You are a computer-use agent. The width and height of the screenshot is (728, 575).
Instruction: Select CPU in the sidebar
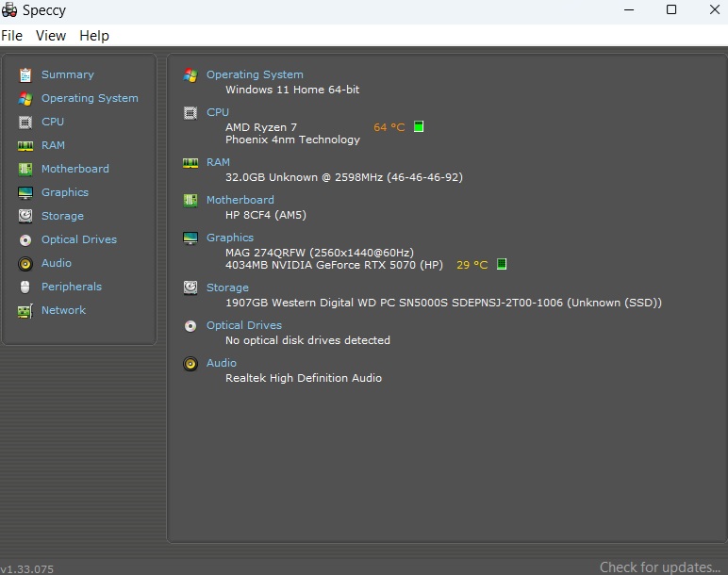(x=53, y=122)
